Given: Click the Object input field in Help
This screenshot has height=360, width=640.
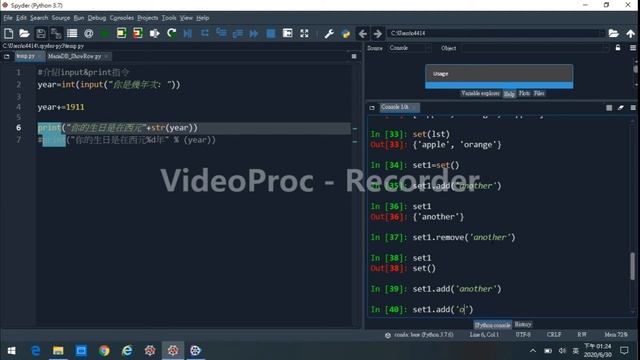Looking at the screenshot, I should tap(535, 48).
